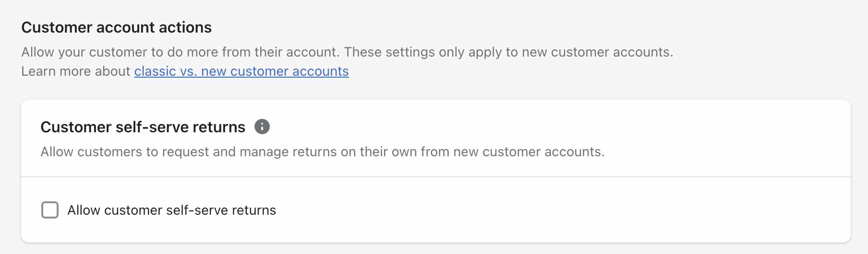Click the words "from new customer accounts" in the card description
The height and width of the screenshot is (254, 868).
click(513, 151)
